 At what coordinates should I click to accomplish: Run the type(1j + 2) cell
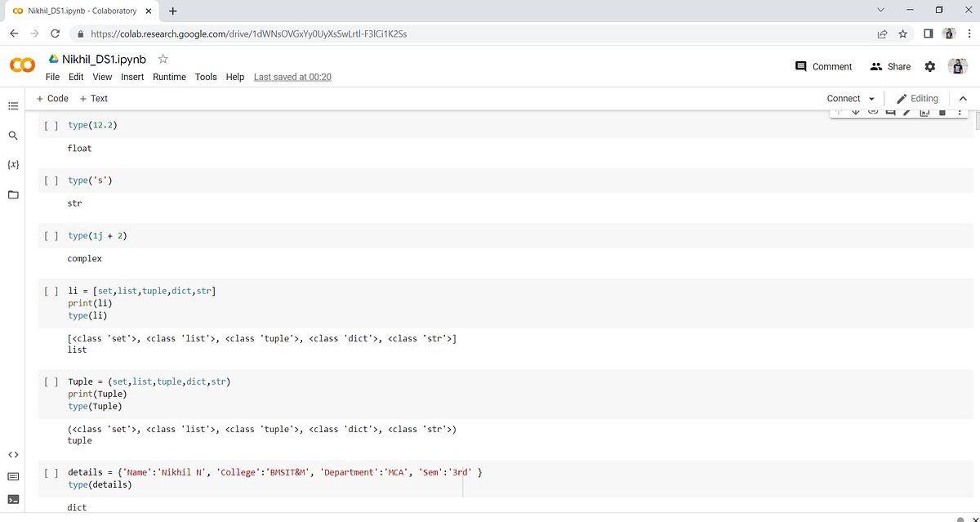click(x=51, y=235)
